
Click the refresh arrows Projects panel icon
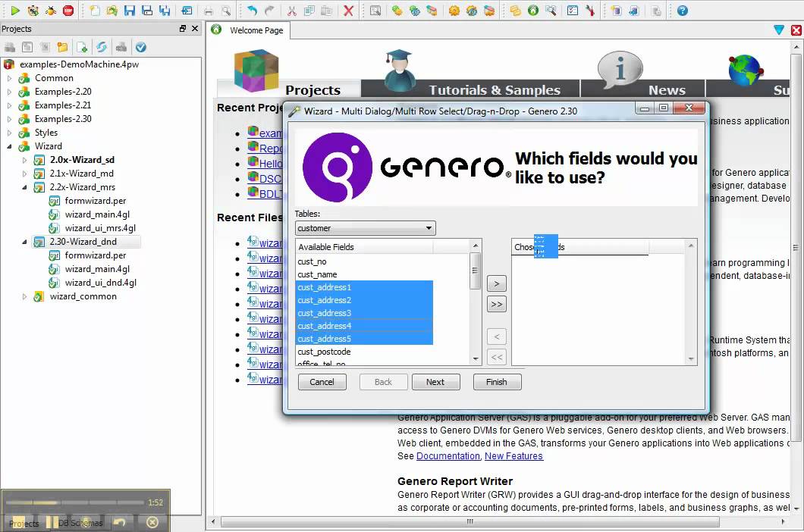click(x=102, y=47)
